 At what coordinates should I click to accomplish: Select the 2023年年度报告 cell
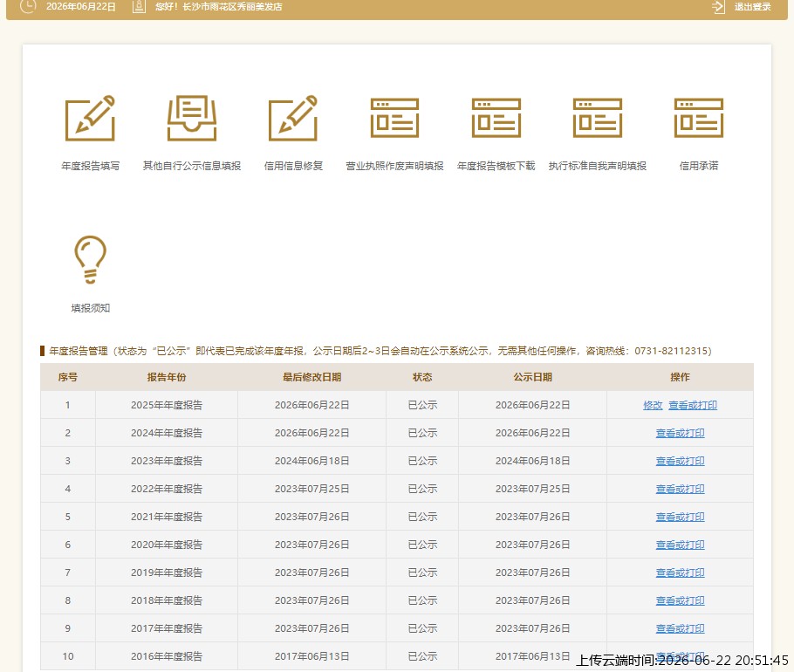pos(167,461)
